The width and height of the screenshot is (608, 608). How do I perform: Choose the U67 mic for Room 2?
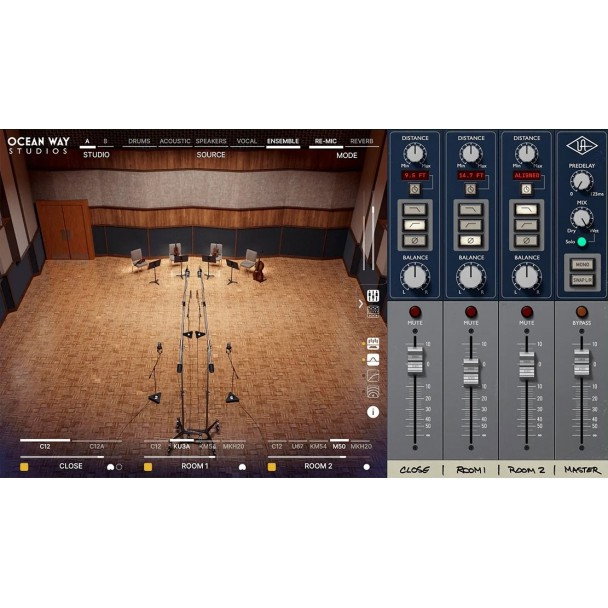pos(297,446)
